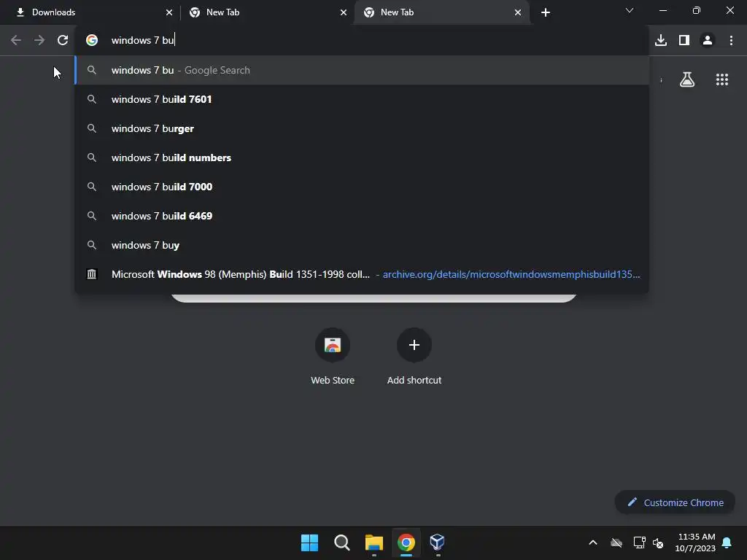Go forward using the forward arrow
The width and height of the screenshot is (747, 560).
[39, 40]
